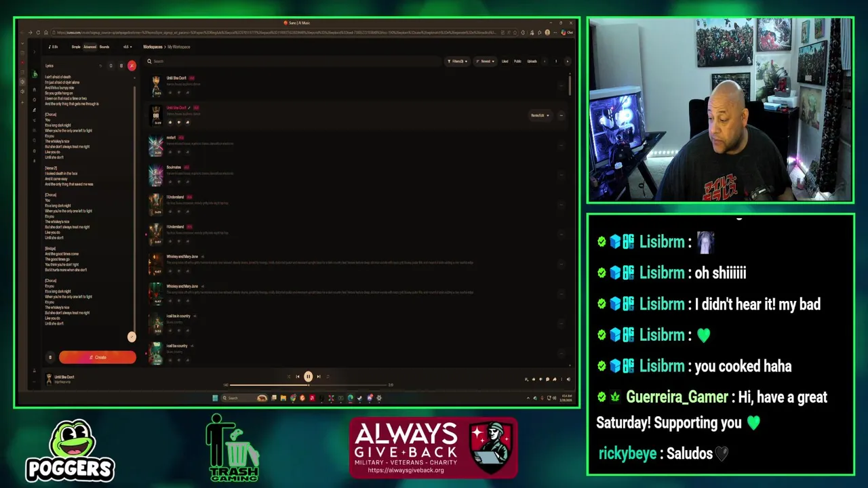Toggle repeat in the player bar
This screenshot has width=868, height=488.
(x=328, y=377)
